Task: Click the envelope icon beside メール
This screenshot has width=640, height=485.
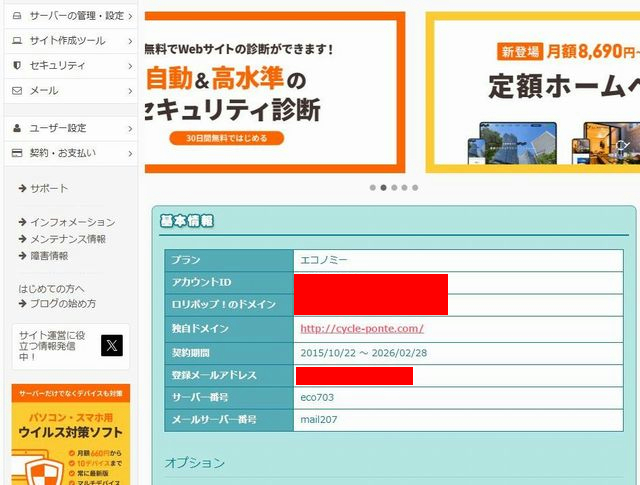Action: [x=17, y=91]
